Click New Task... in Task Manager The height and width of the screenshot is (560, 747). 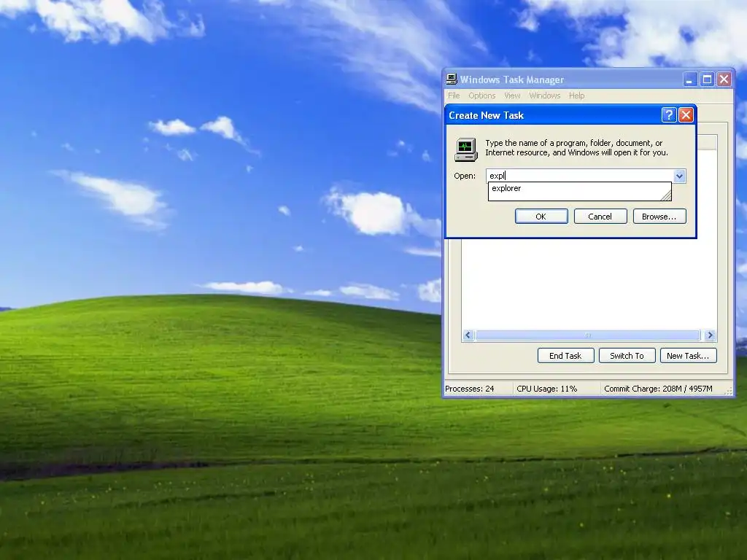[689, 356]
